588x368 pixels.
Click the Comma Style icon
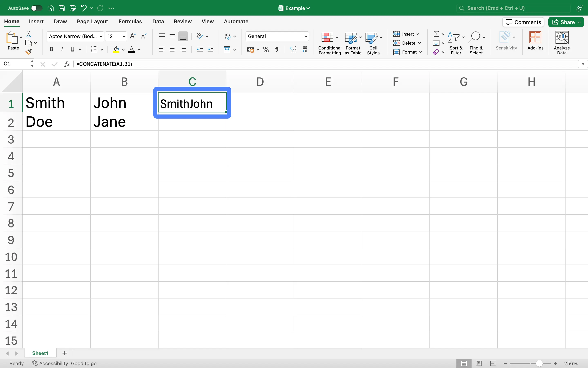pos(277,50)
